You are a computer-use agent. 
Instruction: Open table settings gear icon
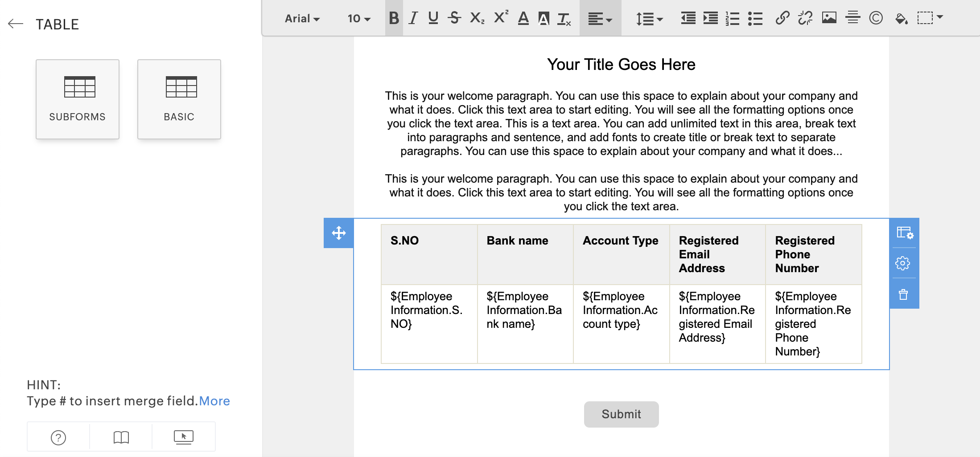coord(903,263)
